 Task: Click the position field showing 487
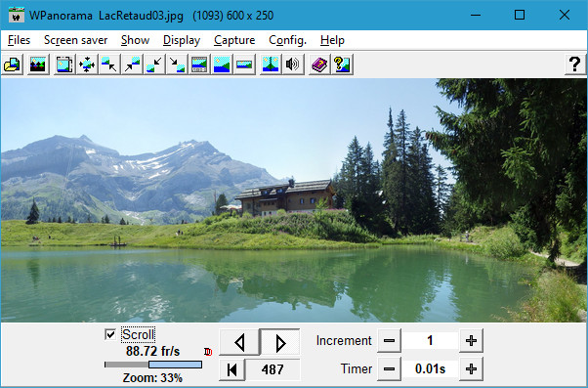click(273, 369)
